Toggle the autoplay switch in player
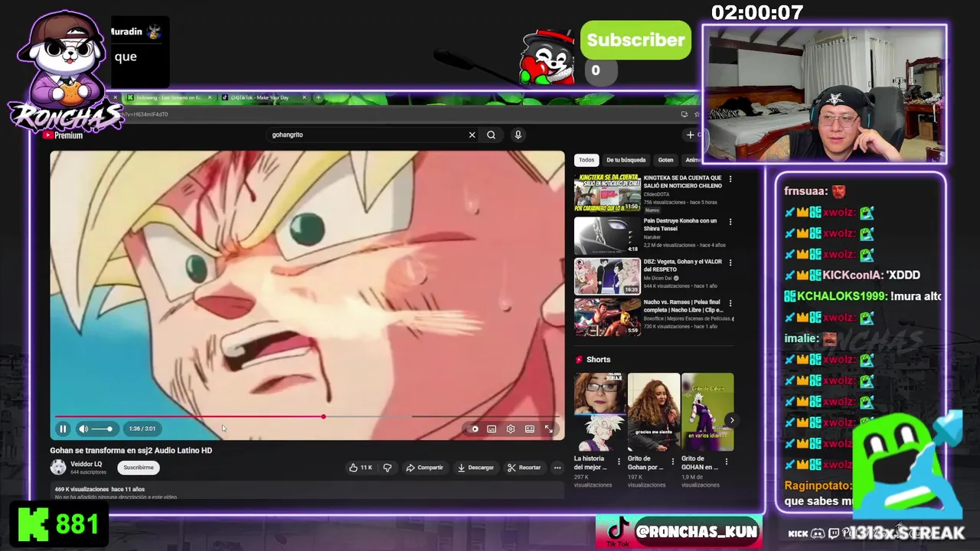This screenshot has height=551, width=980. pyautogui.click(x=473, y=429)
